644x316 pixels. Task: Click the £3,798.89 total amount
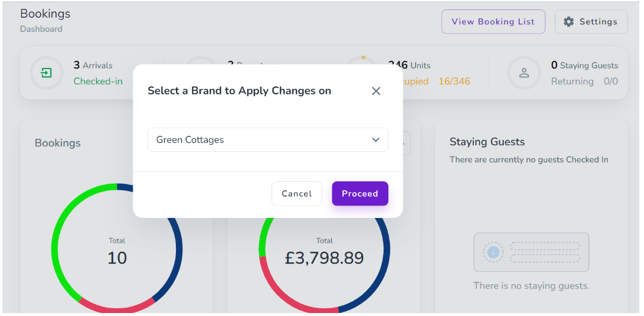point(324,258)
